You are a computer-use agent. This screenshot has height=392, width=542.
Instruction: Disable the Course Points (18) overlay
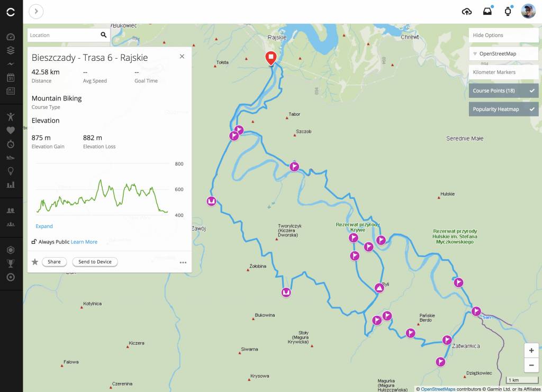click(x=503, y=91)
